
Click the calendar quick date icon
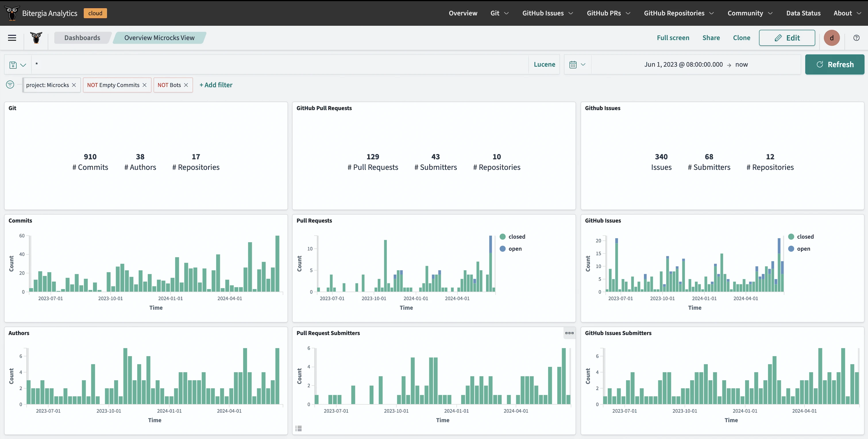[573, 64]
